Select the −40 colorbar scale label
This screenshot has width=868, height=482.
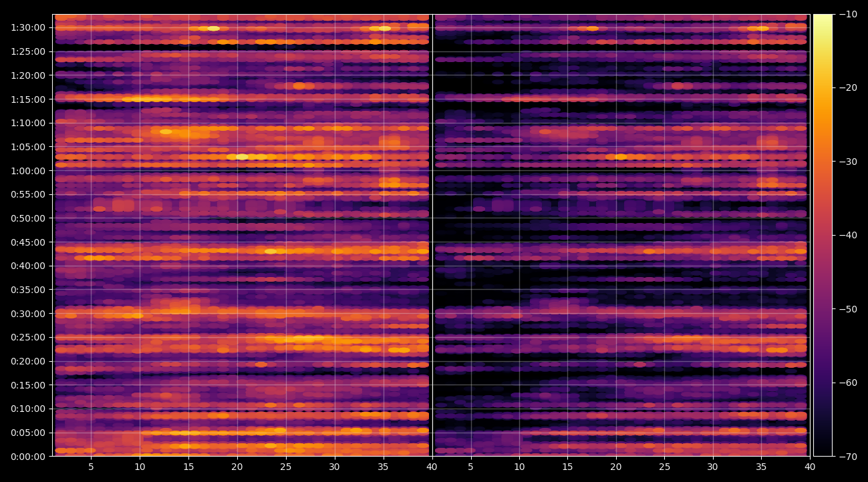[848, 235]
